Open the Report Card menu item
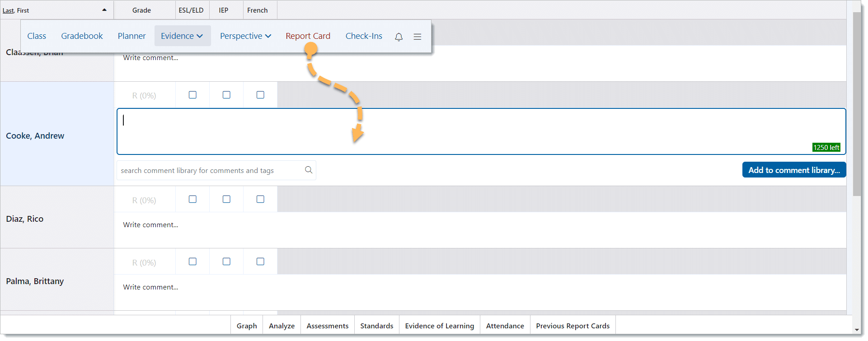Screen dimensions: 868x341 [x=308, y=36]
